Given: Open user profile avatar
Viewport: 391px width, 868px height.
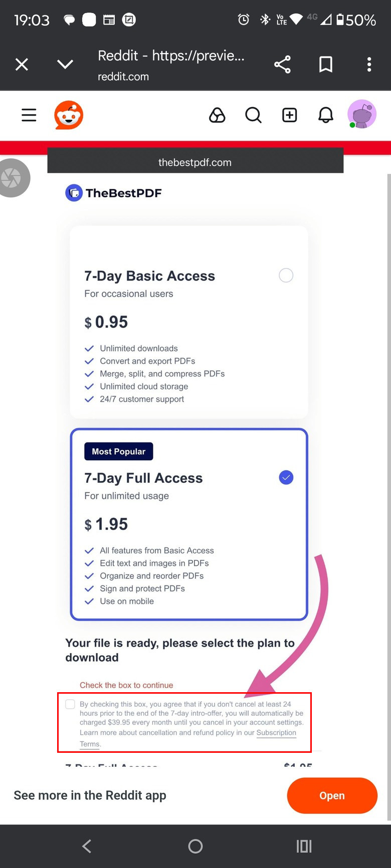Looking at the screenshot, I should (x=362, y=114).
